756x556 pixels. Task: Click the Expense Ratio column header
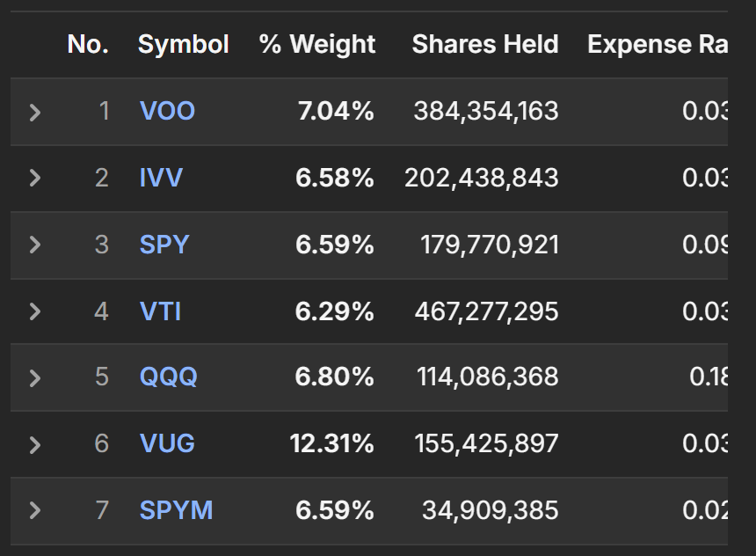pos(658,44)
